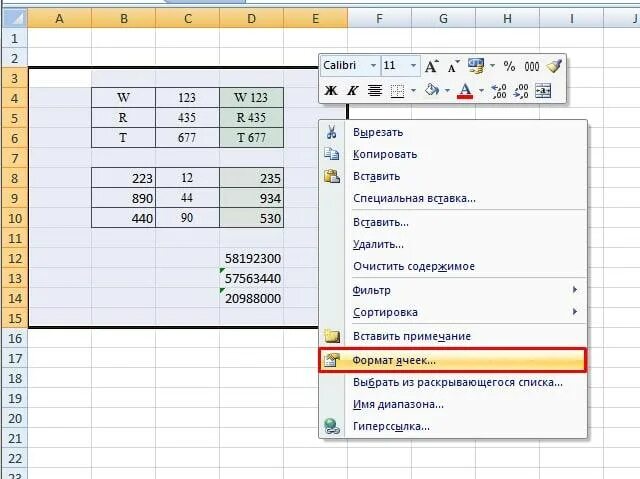Viewport: 640px width, 479px height.
Task: Select row 12 header
Action: point(15,258)
